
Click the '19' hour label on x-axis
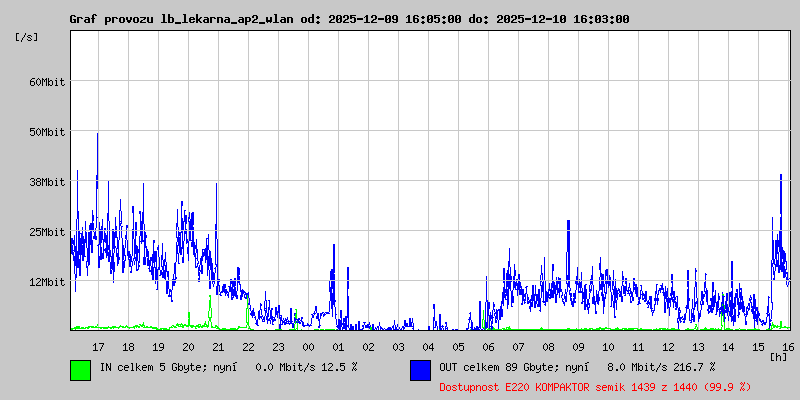[158, 347]
